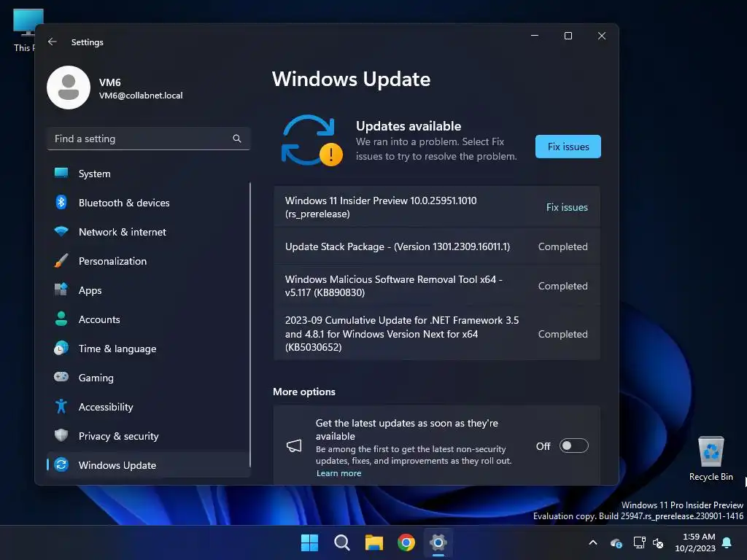This screenshot has width=747, height=560.
Task: Open Privacy & security settings
Action: pyautogui.click(x=148, y=436)
